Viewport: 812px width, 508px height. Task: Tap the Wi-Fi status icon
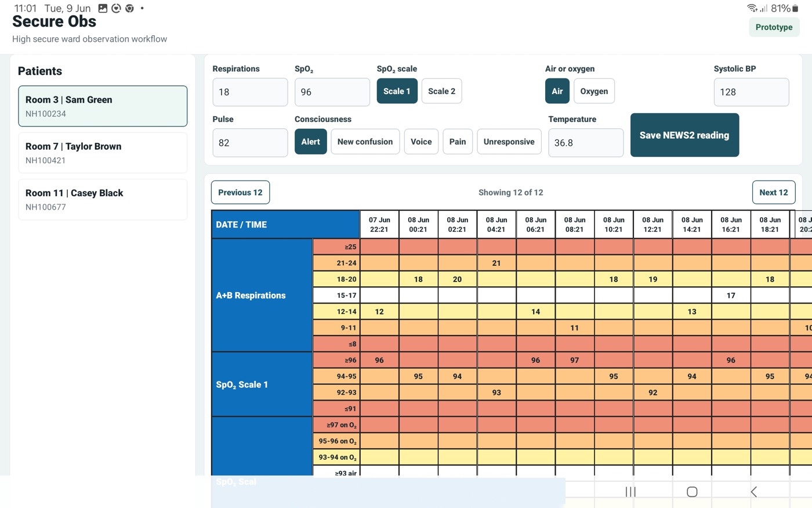pos(752,8)
